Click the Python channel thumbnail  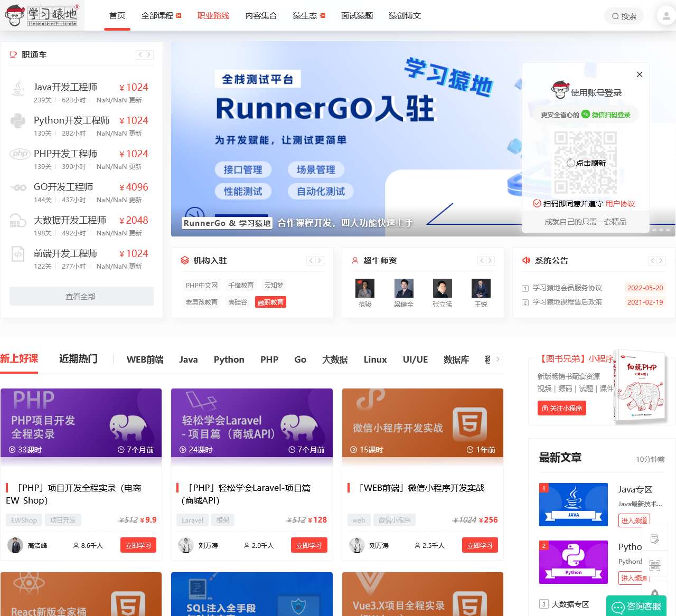pyautogui.click(x=574, y=562)
